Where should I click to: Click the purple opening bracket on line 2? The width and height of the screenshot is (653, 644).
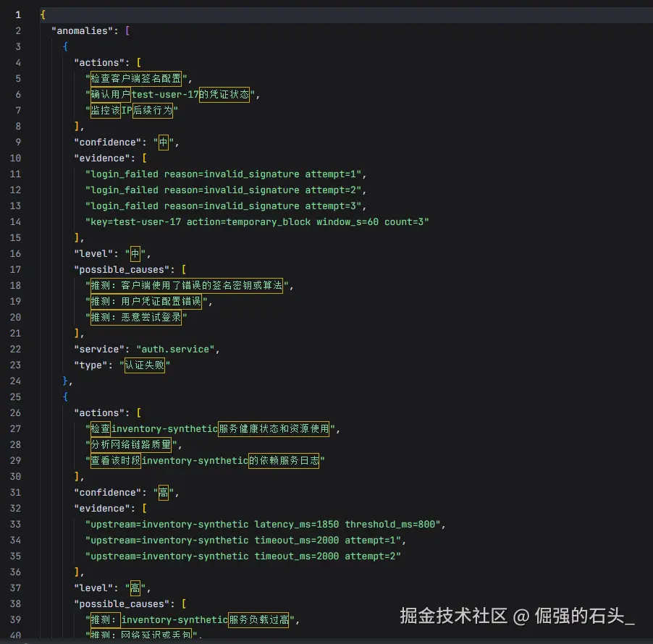click(x=127, y=31)
